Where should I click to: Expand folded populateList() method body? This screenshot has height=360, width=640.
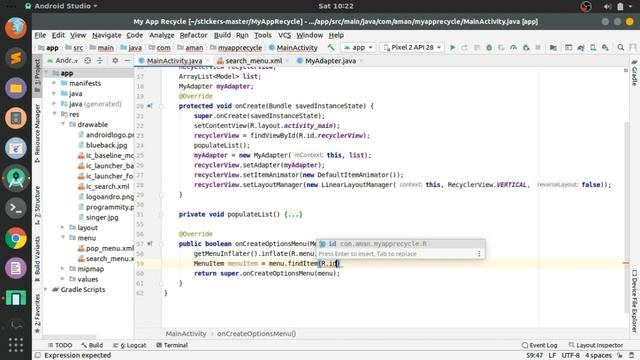tap(293, 214)
